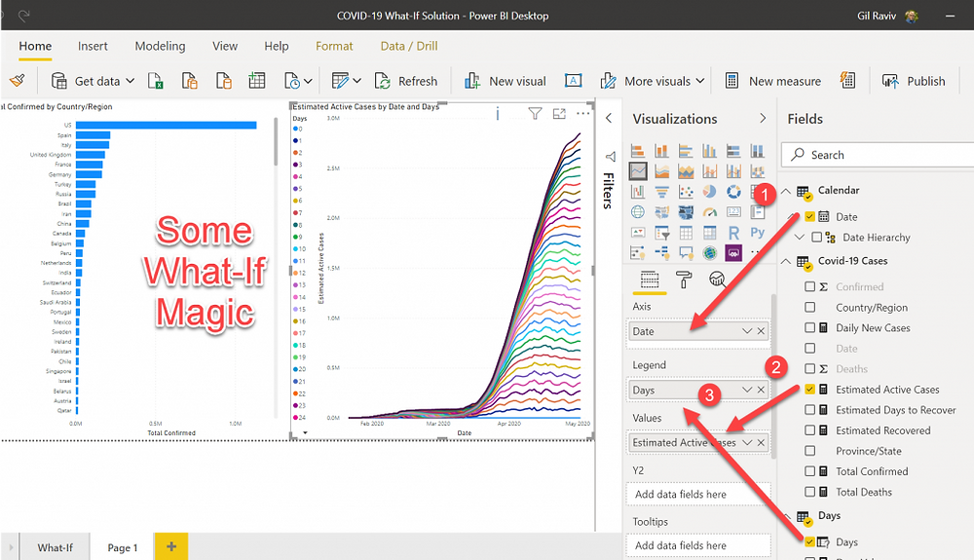Open the Analytics magnifier pane

tap(718, 280)
